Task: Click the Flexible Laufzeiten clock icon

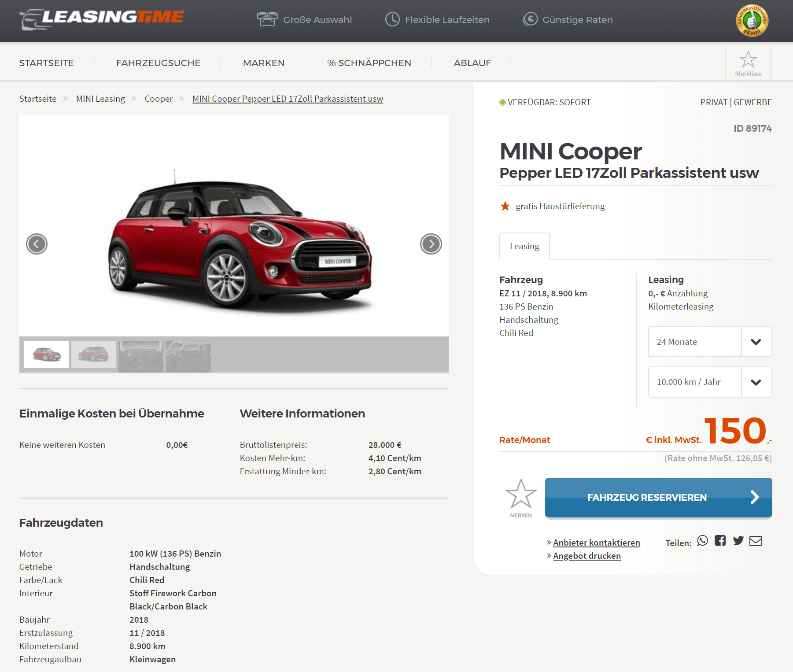Action: (x=392, y=19)
